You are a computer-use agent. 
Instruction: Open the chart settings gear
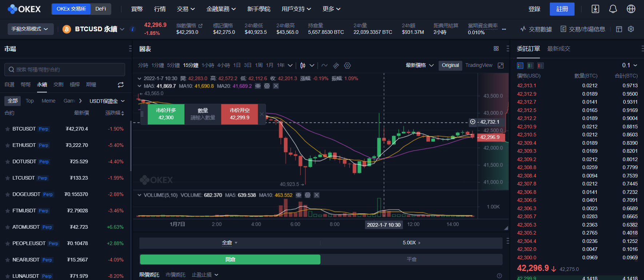click(347, 65)
